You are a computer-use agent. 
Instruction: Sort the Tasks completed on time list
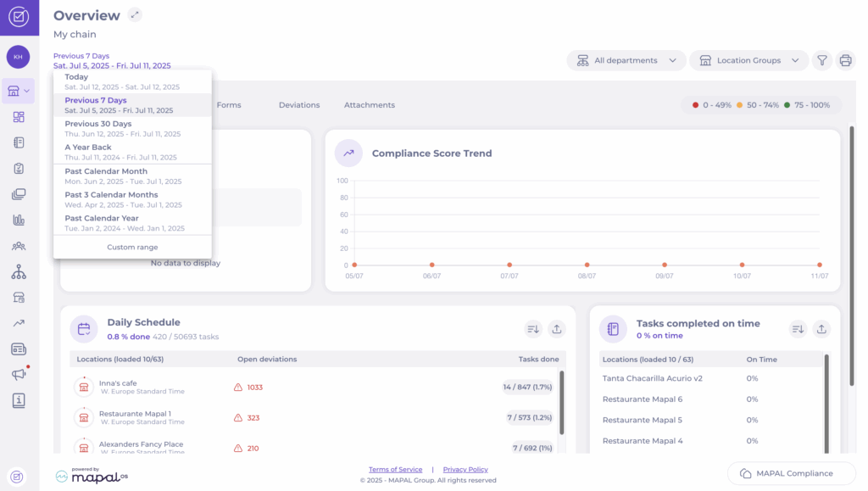click(797, 329)
